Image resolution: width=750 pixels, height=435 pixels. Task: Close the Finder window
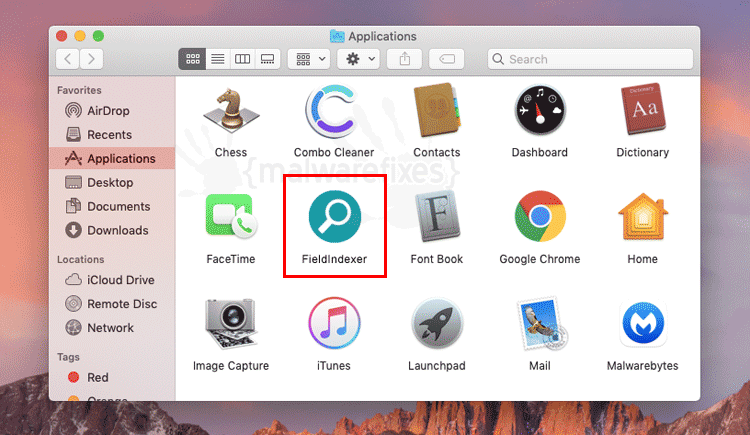62,36
